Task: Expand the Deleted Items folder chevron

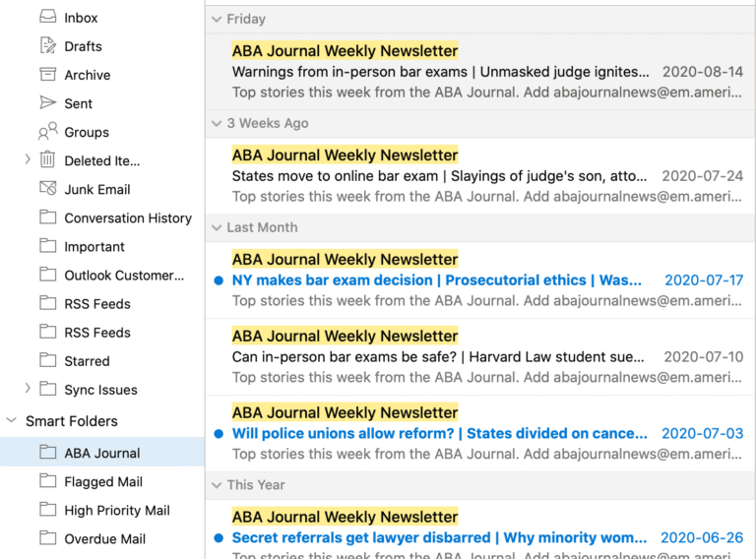Action: tap(28, 159)
